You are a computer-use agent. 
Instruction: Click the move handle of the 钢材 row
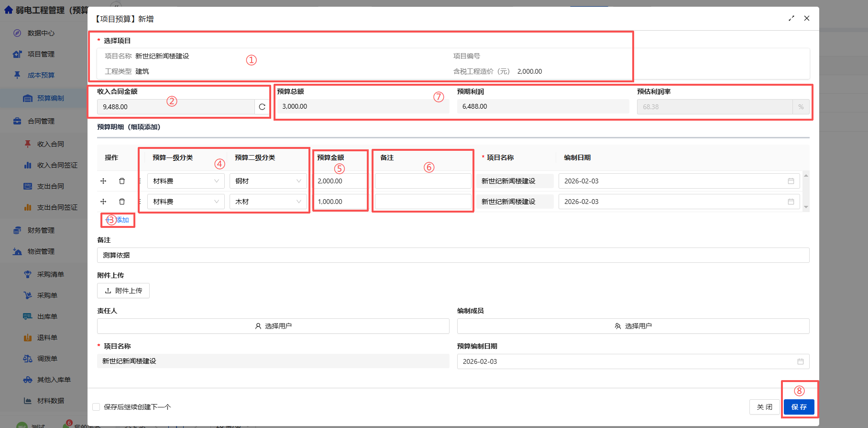tap(103, 181)
